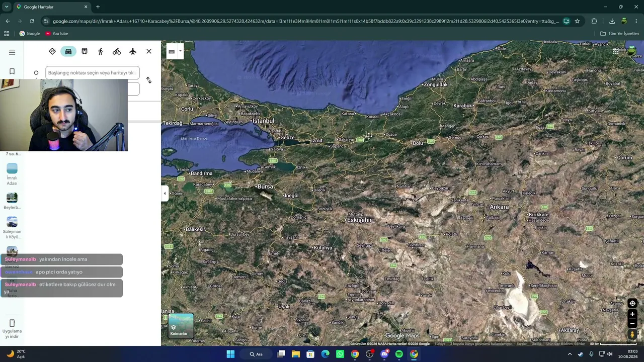Open the Katmanlar layers thumbnail
This screenshot has height=362, width=644.
click(181, 326)
